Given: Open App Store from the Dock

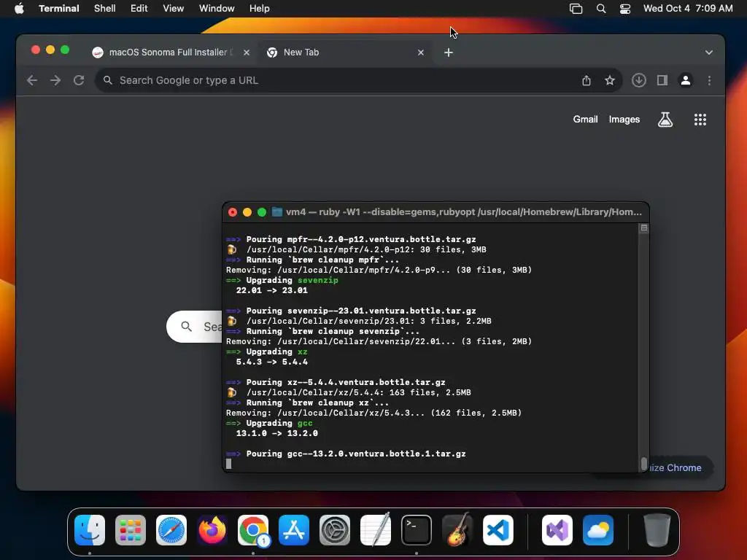Looking at the screenshot, I should [x=294, y=530].
